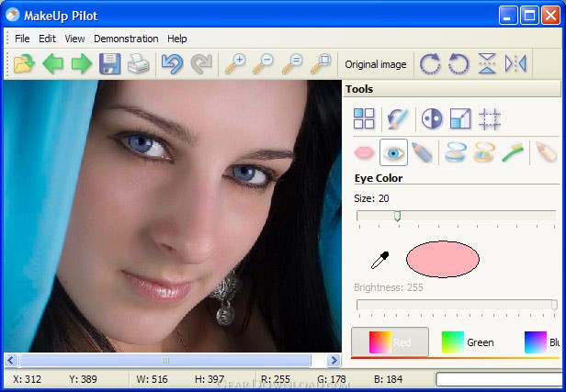This screenshot has height=392, width=566.
Task: Undo the last action using blue arrow
Action: [172, 64]
